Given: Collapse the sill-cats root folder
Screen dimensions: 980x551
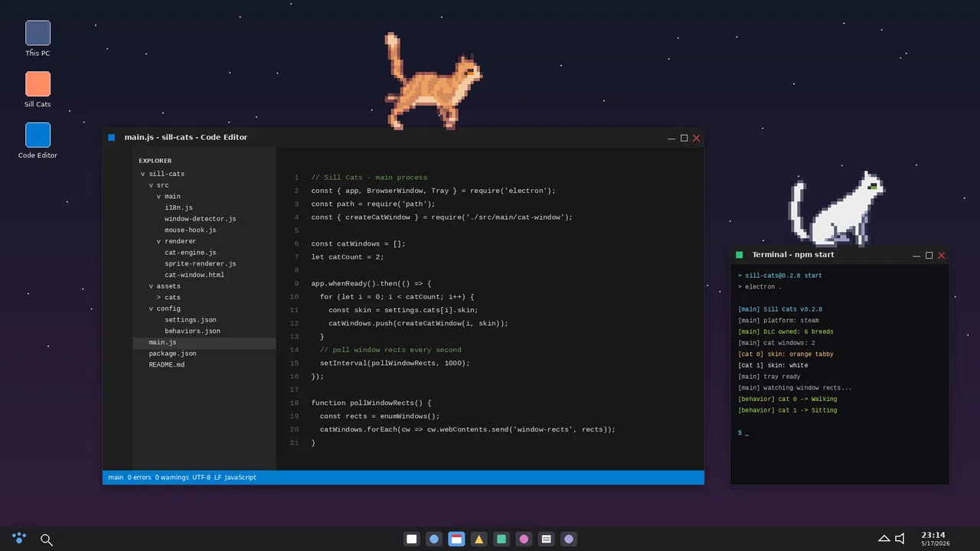Looking at the screenshot, I should [204, 174].
